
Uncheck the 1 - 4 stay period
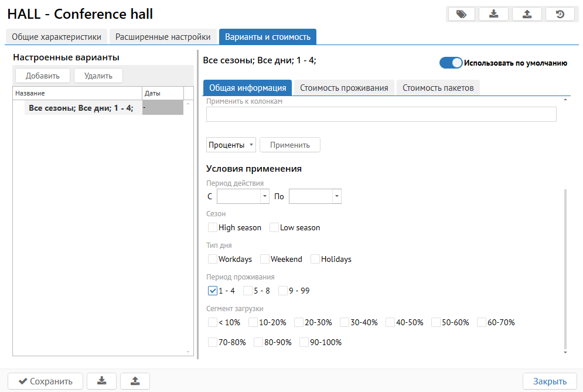213,291
